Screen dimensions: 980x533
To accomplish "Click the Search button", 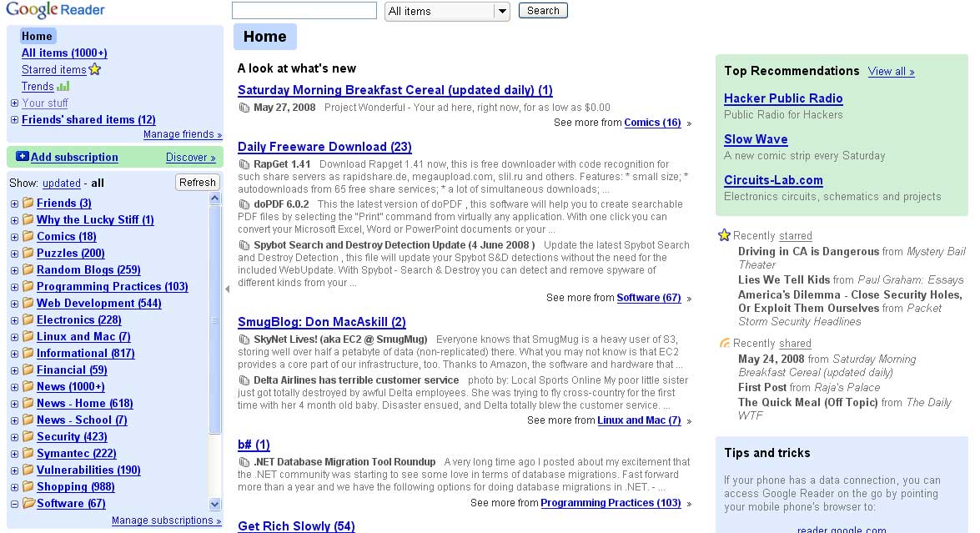I will (x=543, y=11).
